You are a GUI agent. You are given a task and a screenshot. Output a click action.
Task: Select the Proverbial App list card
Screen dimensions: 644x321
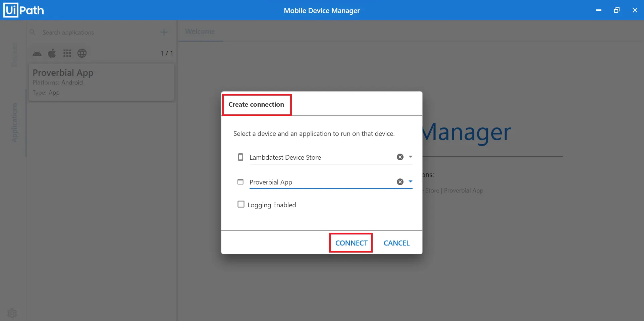(x=101, y=82)
